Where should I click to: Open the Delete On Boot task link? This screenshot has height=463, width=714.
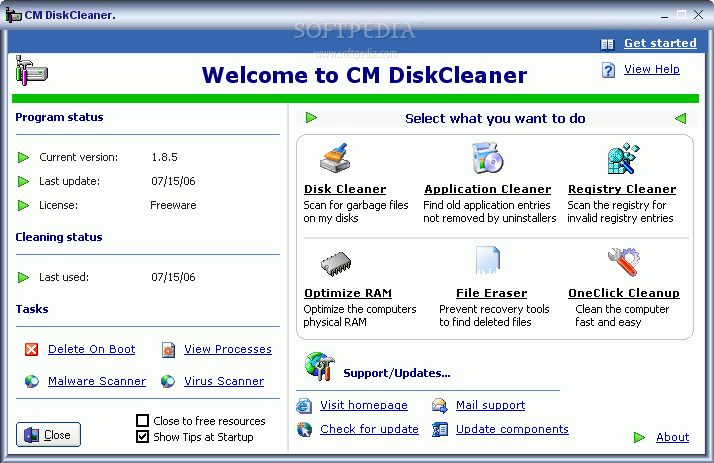coord(92,349)
